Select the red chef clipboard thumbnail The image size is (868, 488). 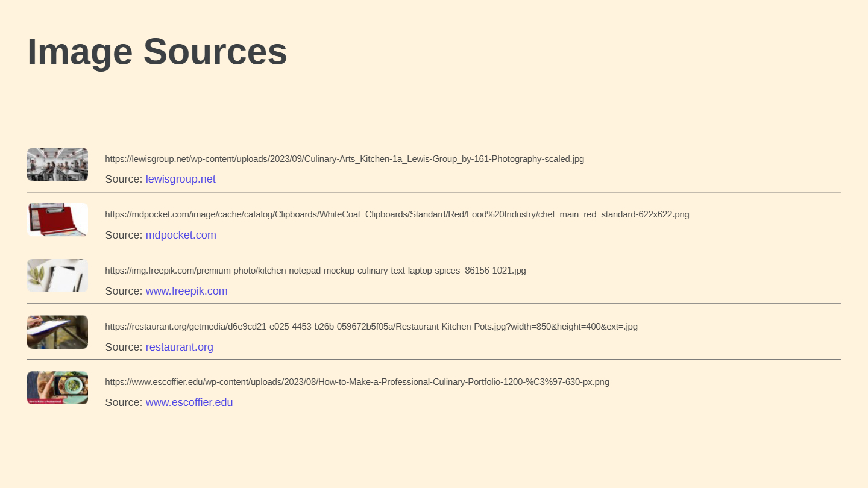pyautogui.click(x=57, y=220)
